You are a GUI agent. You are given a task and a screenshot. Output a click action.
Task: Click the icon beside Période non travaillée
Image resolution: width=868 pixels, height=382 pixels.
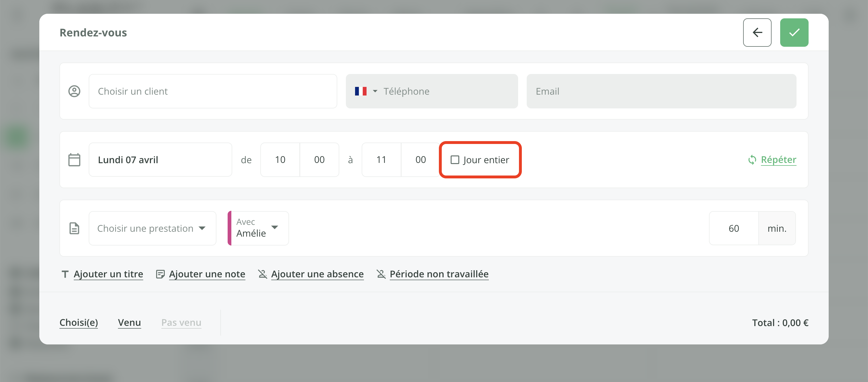pyautogui.click(x=381, y=274)
